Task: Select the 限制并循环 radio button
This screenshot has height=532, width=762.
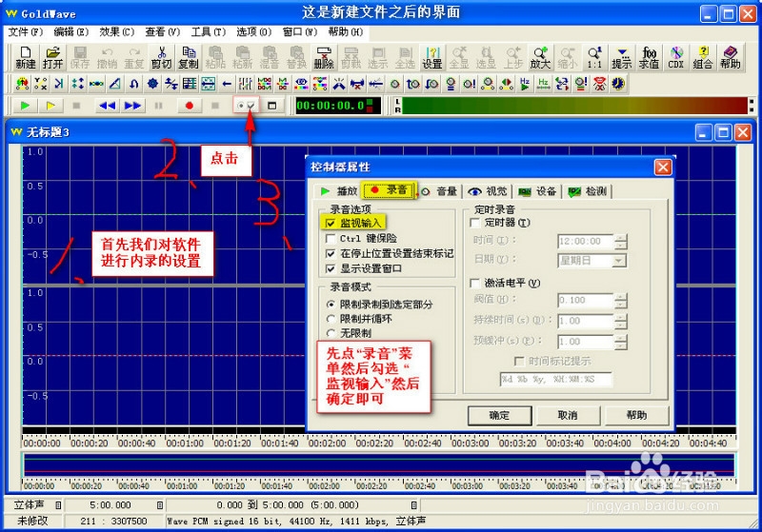Action: coord(331,319)
